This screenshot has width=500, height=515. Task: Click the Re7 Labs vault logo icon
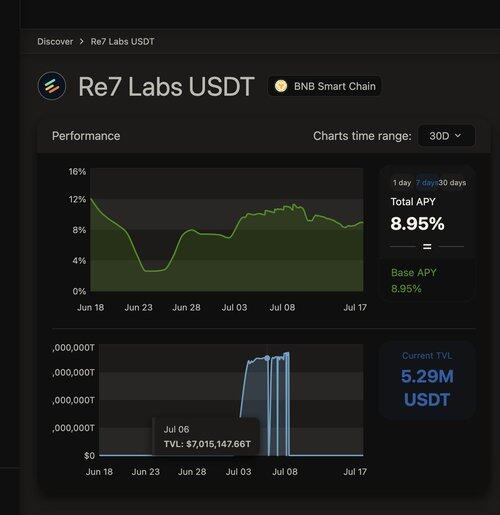click(52, 86)
